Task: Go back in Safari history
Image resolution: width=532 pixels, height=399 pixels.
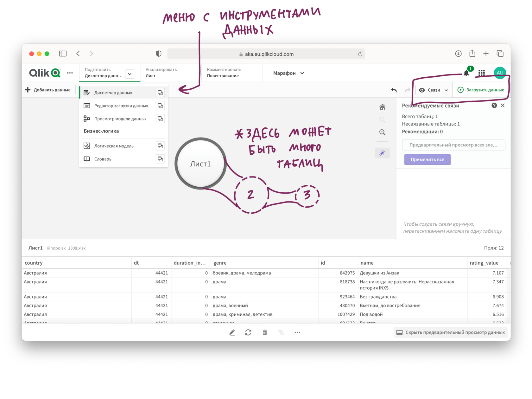Action: [78, 54]
